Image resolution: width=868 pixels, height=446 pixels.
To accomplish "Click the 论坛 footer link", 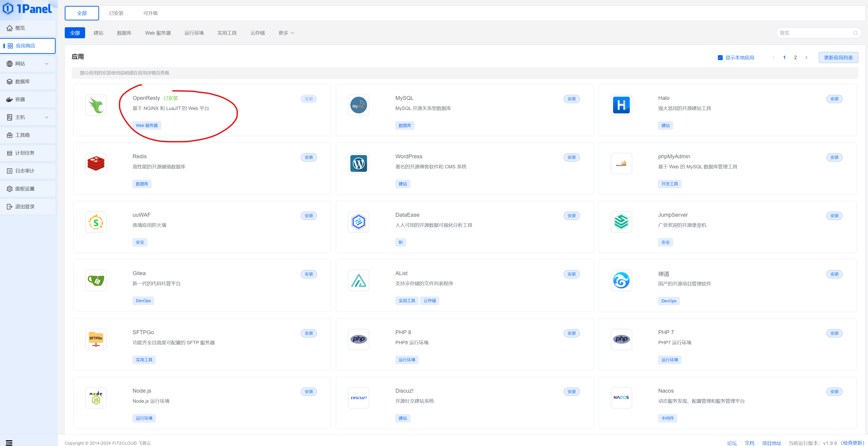I will pyautogui.click(x=732, y=443).
